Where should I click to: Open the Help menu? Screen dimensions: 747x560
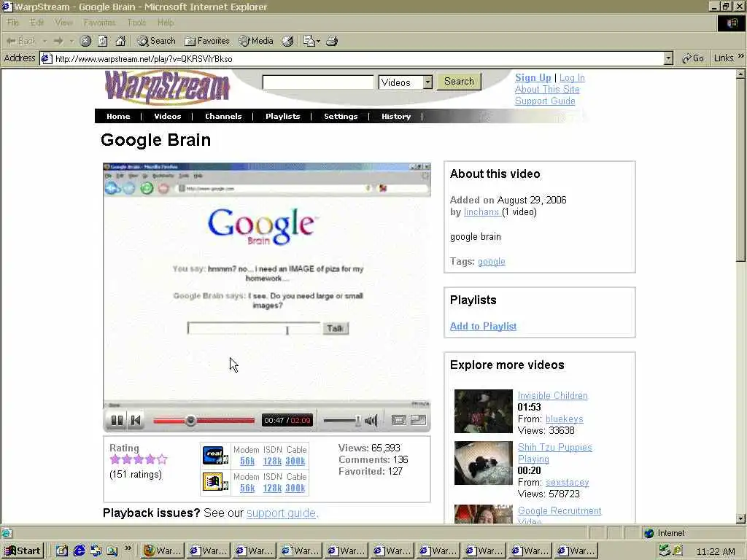(166, 23)
